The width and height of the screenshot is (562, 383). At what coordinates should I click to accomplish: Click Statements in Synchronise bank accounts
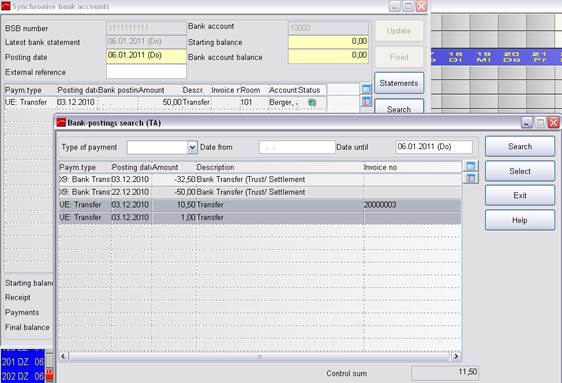399,83
